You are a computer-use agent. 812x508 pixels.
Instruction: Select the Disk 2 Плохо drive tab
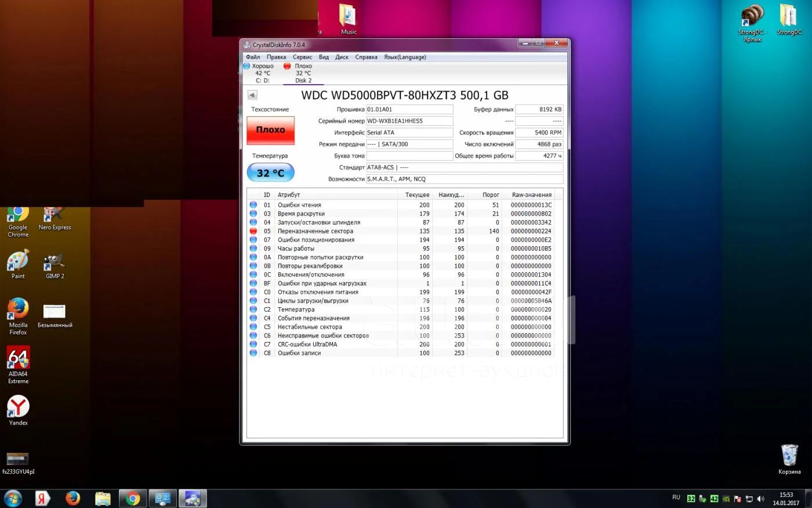(303, 73)
